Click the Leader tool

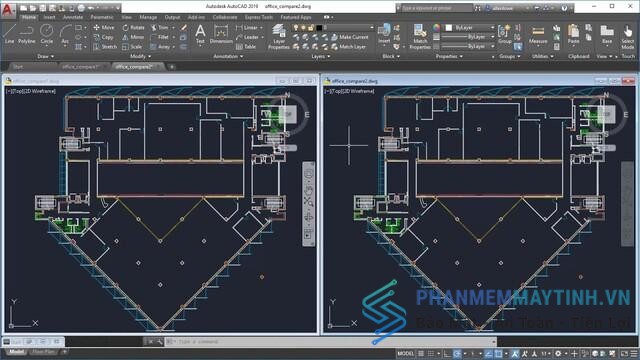(x=247, y=37)
